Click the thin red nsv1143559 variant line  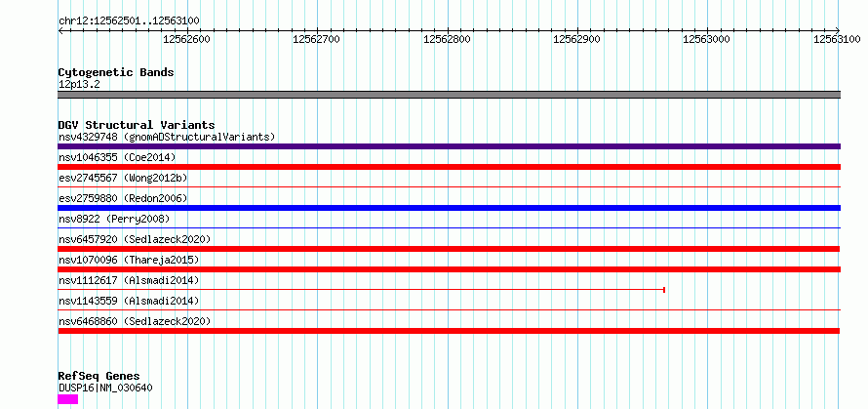(x=449, y=310)
